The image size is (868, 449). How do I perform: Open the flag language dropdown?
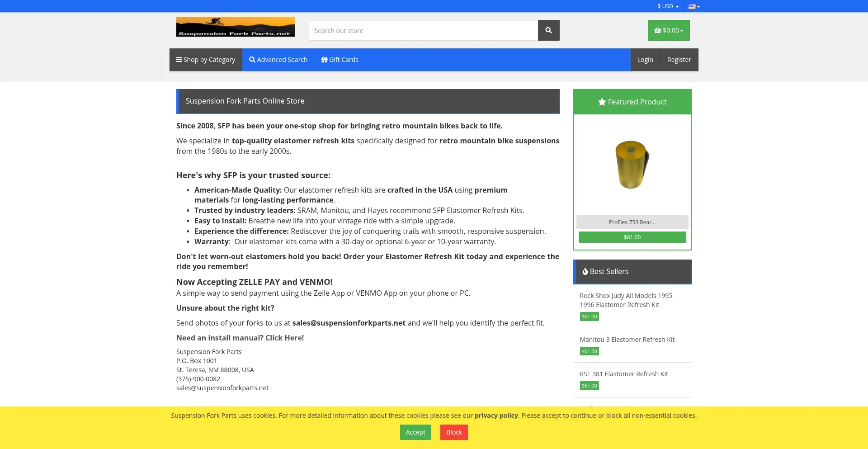(694, 6)
